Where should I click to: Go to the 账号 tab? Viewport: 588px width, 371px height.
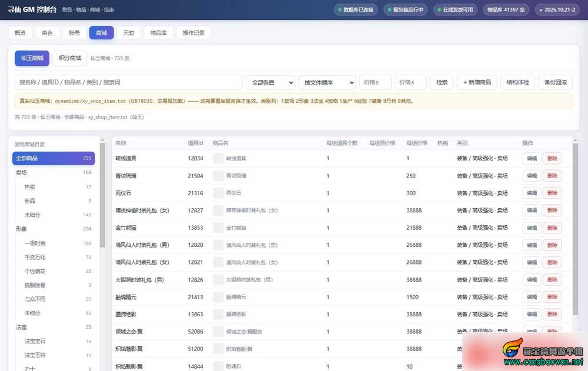tap(74, 33)
